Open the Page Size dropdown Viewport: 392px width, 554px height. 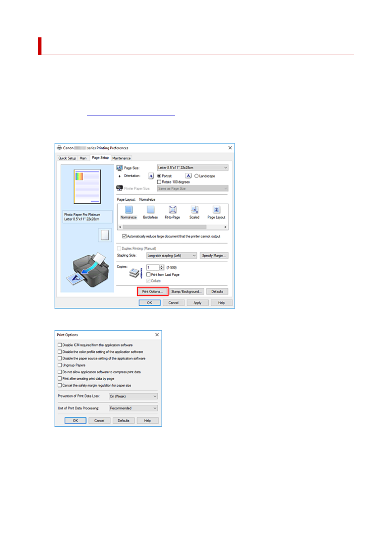tap(193, 168)
